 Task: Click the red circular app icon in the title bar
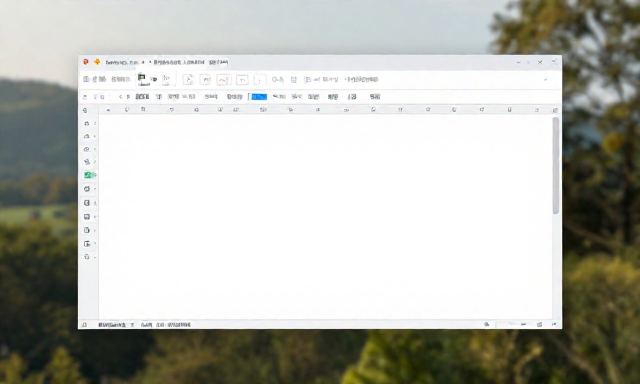(x=86, y=62)
